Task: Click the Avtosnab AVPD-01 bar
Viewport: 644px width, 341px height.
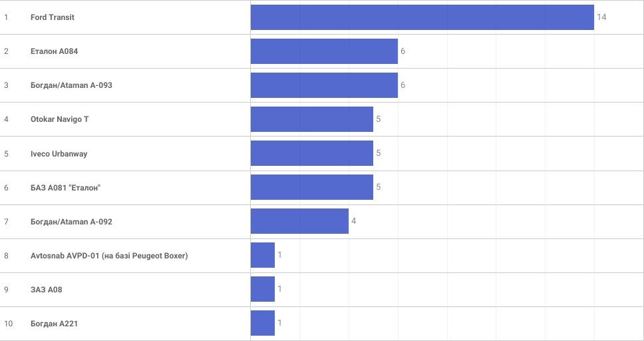Action: click(263, 255)
